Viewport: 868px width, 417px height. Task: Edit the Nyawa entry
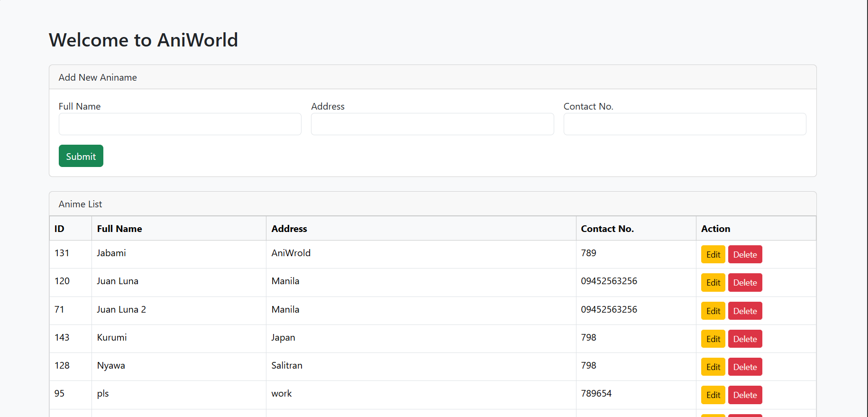[x=713, y=367]
